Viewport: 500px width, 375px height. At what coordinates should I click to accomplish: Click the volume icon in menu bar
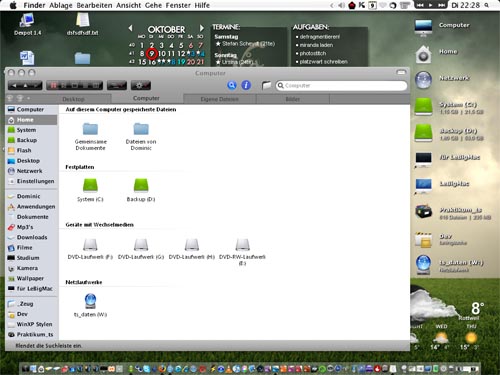pyautogui.click(x=341, y=5)
